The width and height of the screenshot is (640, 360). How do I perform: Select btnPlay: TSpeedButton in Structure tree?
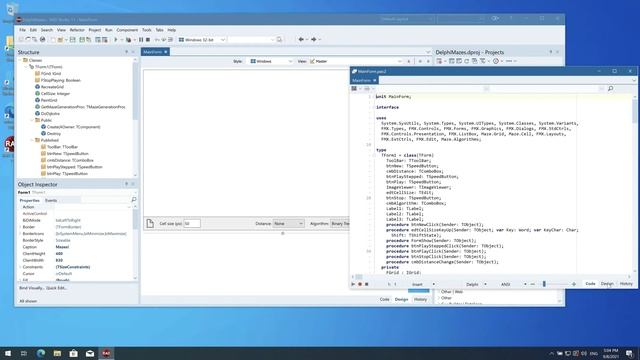pyautogui.click(x=67, y=173)
